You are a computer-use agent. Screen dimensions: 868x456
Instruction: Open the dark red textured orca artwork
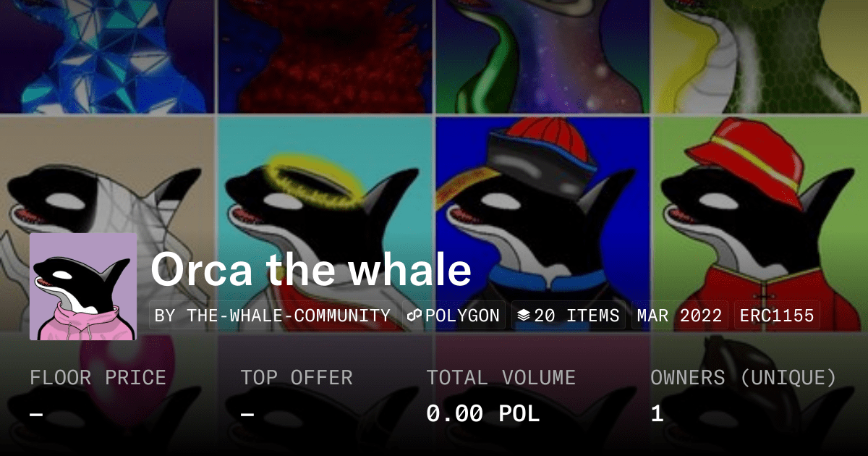click(x=325, y=56)
